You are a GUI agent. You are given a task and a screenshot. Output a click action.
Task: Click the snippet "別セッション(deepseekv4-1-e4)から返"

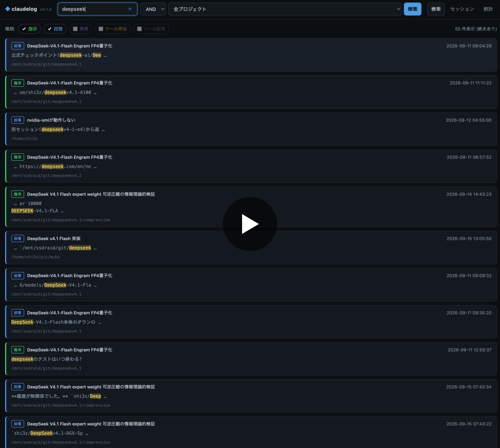coord(55,129)
